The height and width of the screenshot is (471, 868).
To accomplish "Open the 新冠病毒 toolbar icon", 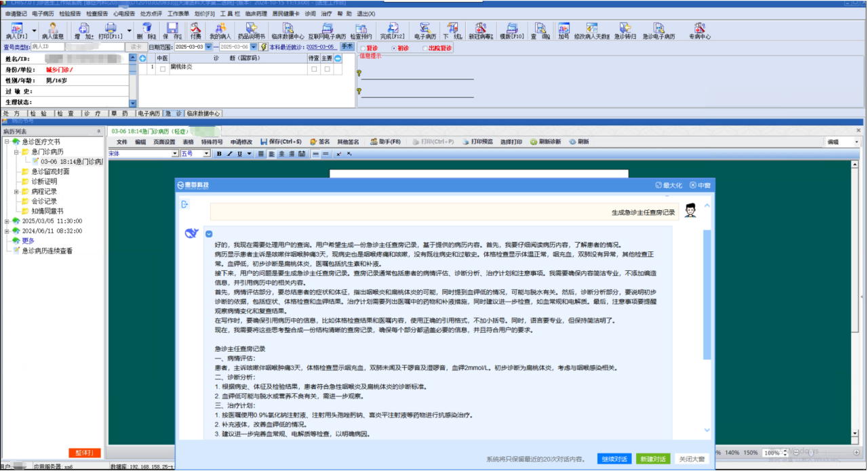I will pos(481,30).
